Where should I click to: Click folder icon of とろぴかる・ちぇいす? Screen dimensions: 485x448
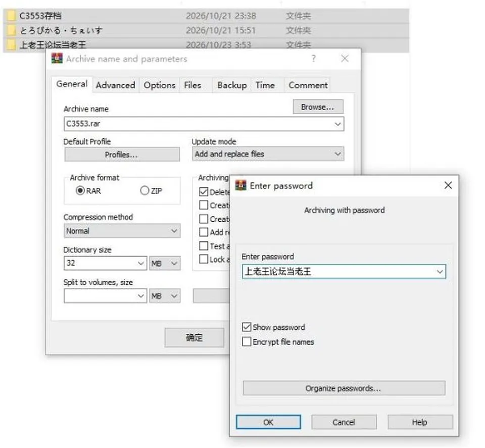[11, 30]
